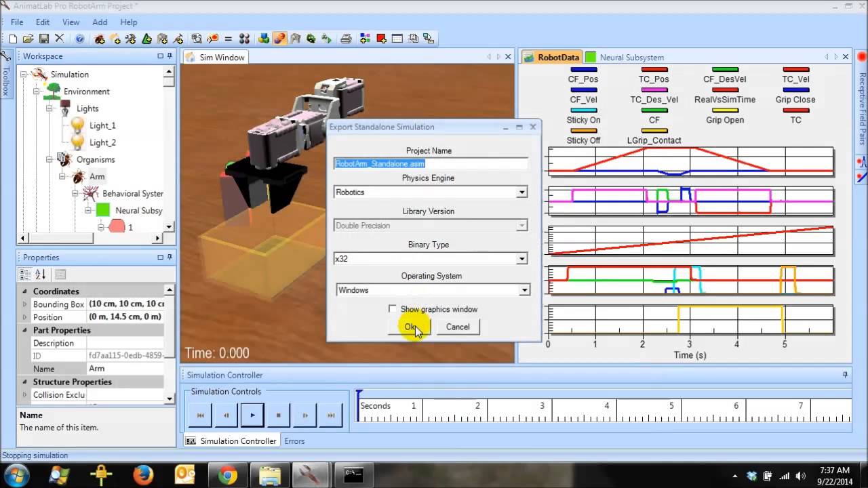
Task: Click the Delete X icon in the toolbar
Action: (60, 39)
